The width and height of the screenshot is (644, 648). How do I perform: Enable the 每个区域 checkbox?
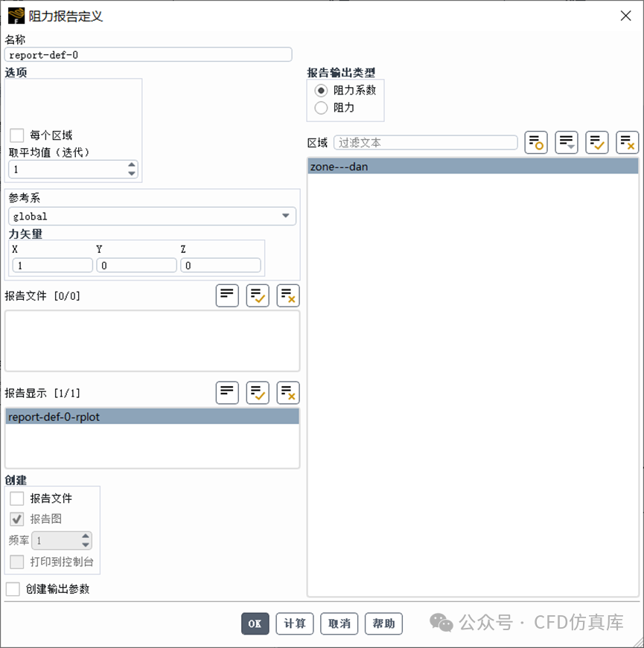(16, 135)
